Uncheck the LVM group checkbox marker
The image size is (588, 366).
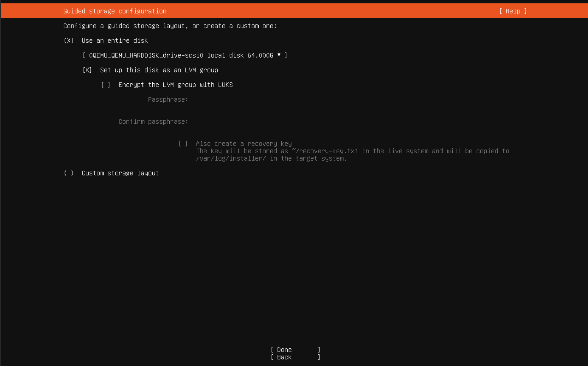pyautogui.click(x=87, y=70)
